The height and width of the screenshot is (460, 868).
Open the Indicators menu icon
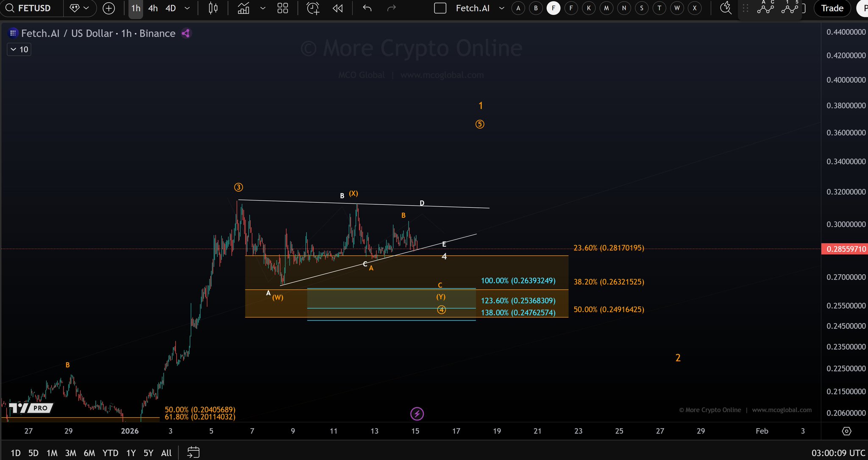[244, 8]
